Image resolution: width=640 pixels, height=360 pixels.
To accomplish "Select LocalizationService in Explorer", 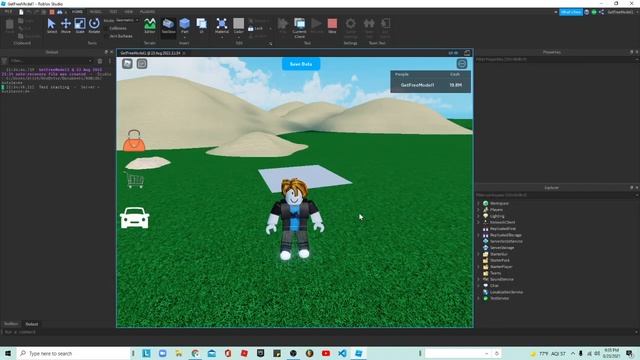I will [x=507, y=292].
